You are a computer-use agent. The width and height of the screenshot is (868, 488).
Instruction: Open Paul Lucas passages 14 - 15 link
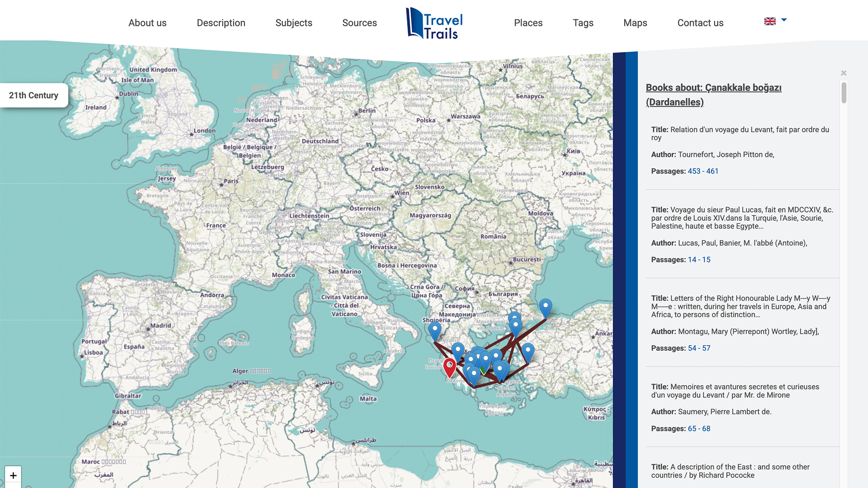click(x=699, y=260)
